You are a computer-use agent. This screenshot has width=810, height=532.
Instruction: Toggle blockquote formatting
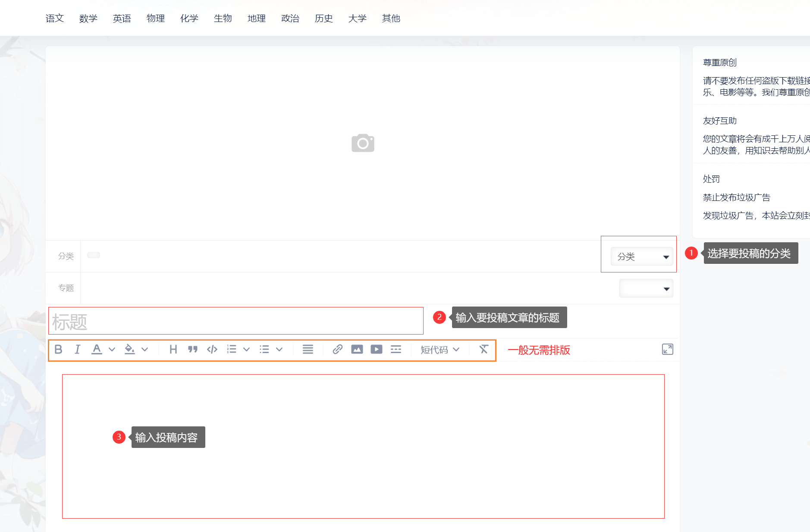pos(193,349)
